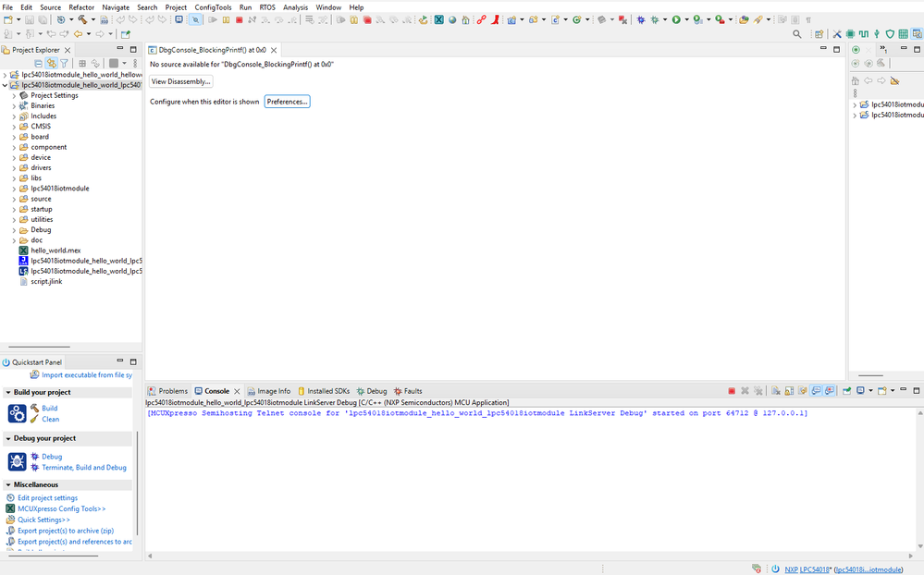Open the ConfigTools menu

coord(213,7)
